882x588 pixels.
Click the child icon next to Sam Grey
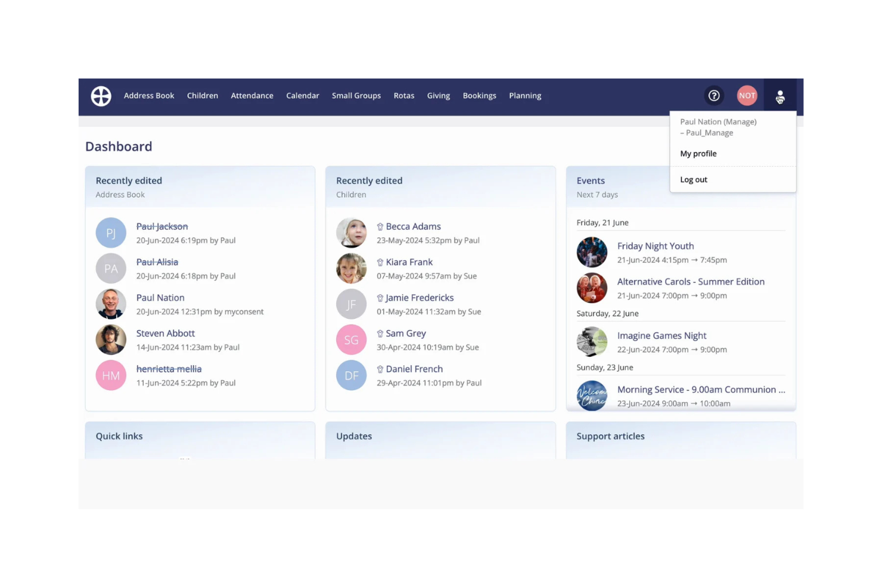tap(380, 334)
